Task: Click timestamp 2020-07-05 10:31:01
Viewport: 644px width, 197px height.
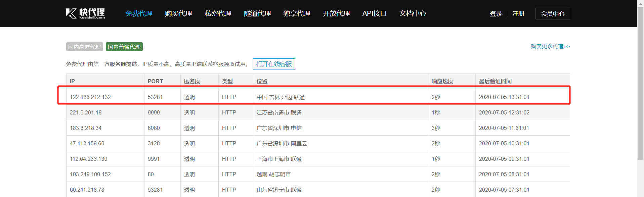Action: (504, 143)
